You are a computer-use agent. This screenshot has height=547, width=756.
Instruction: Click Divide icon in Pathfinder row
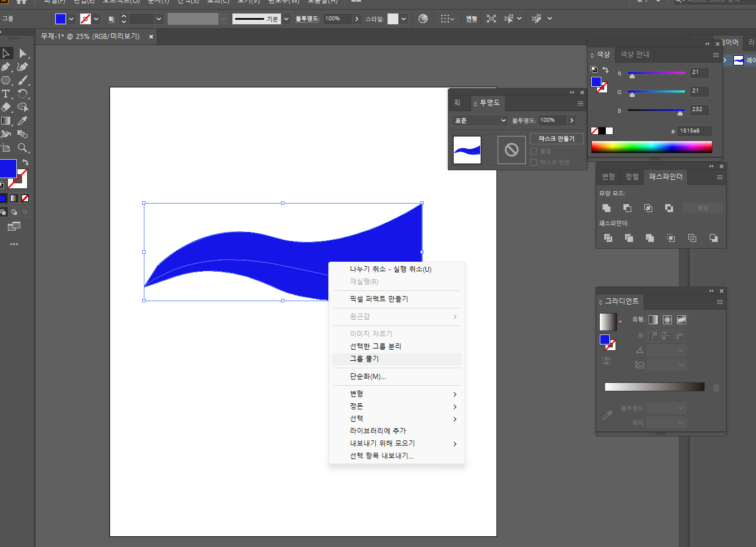[608, 238]
